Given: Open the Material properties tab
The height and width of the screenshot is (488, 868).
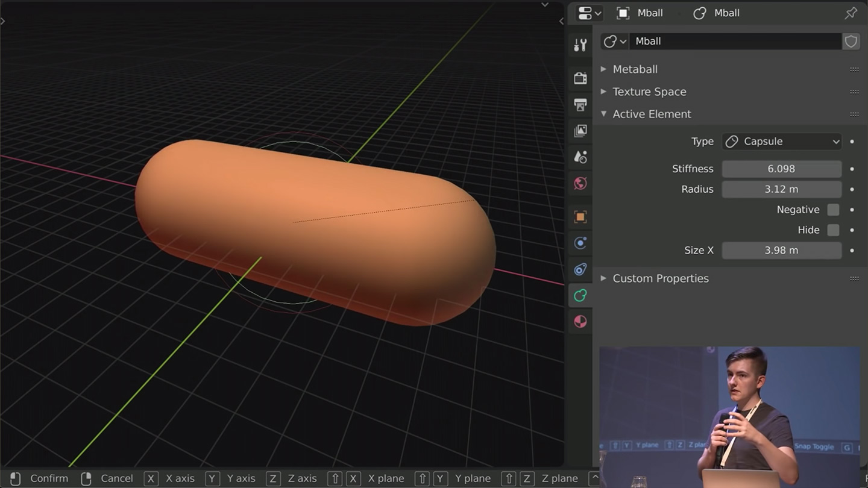Looking at the screenshot, I should 580,321.
